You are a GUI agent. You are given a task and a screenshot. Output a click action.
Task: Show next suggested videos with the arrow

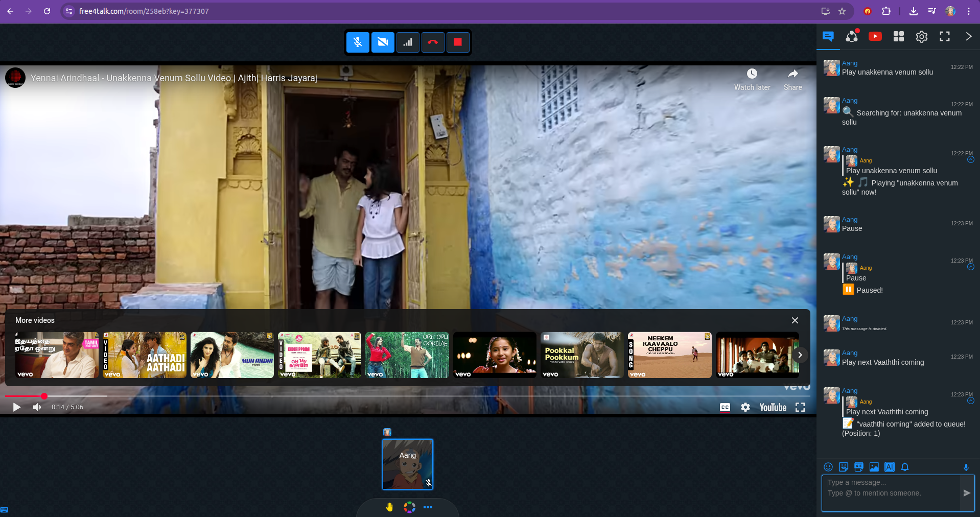[x=800, y=355]
